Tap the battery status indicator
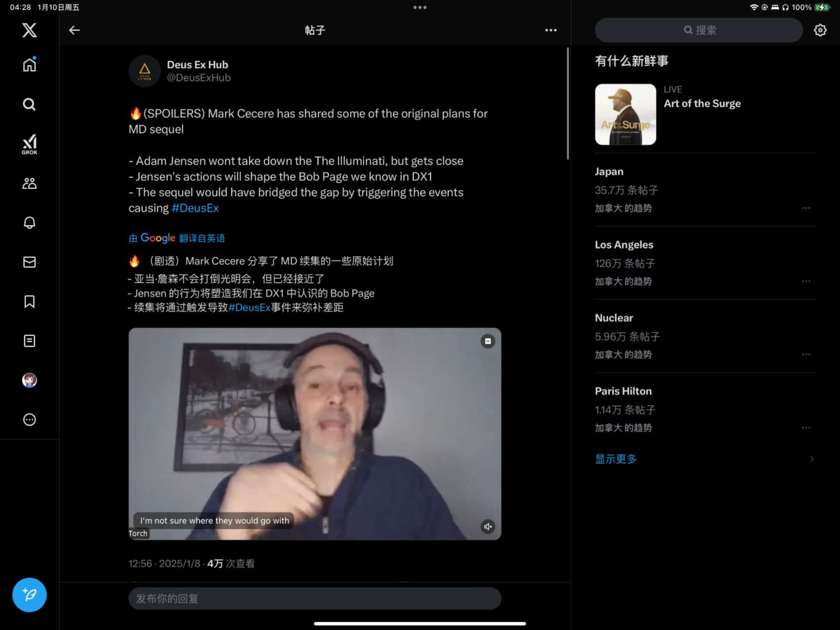The image size is (840, 630). (822, 7)
